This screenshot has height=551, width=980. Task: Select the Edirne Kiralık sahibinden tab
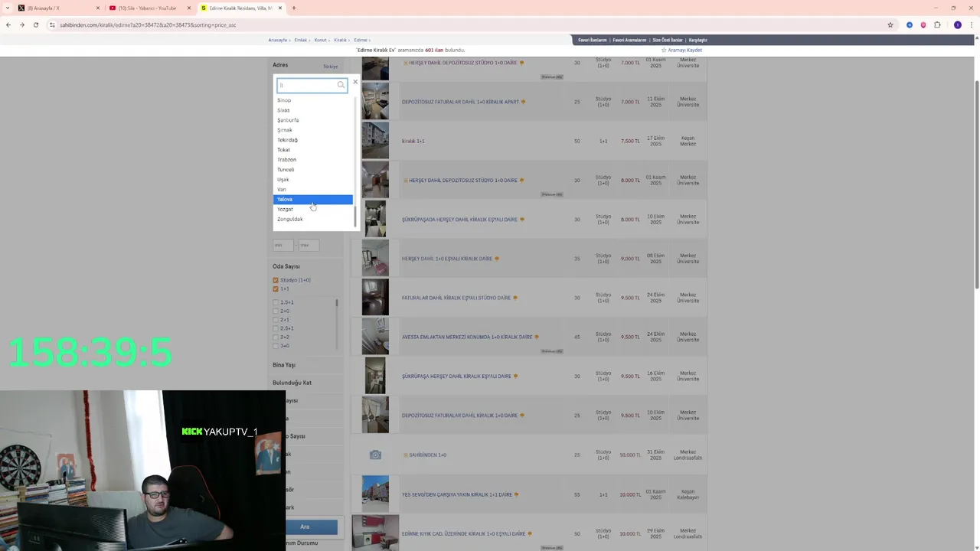pos(239,8)
